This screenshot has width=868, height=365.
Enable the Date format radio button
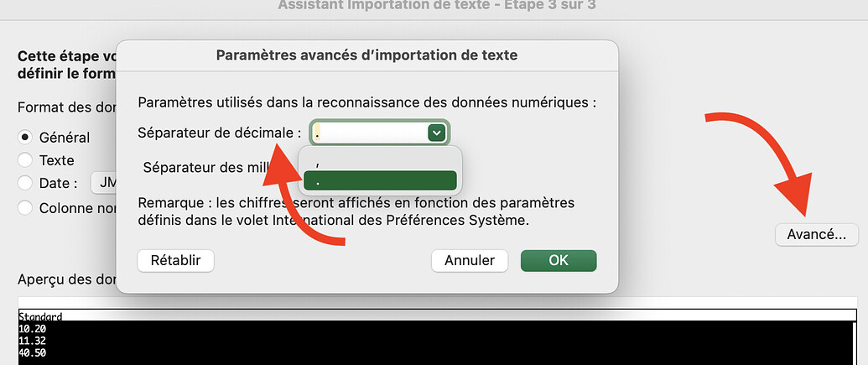(26, 183)
